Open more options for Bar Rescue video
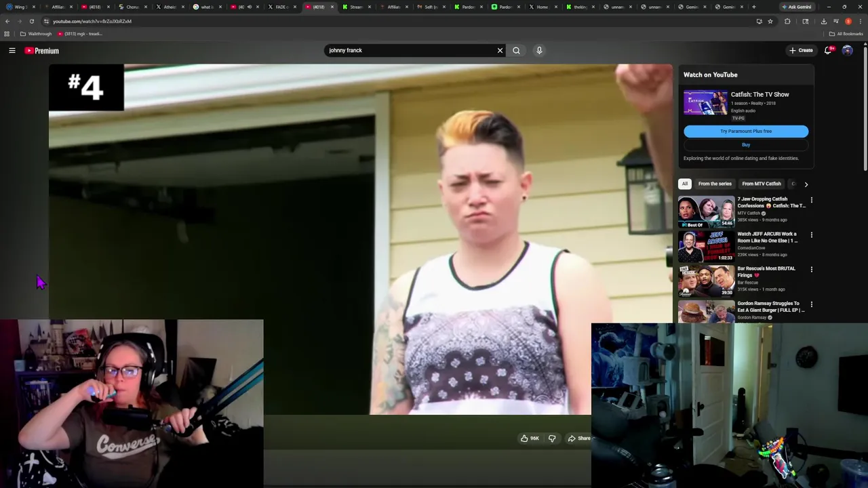 coord(811,269)
